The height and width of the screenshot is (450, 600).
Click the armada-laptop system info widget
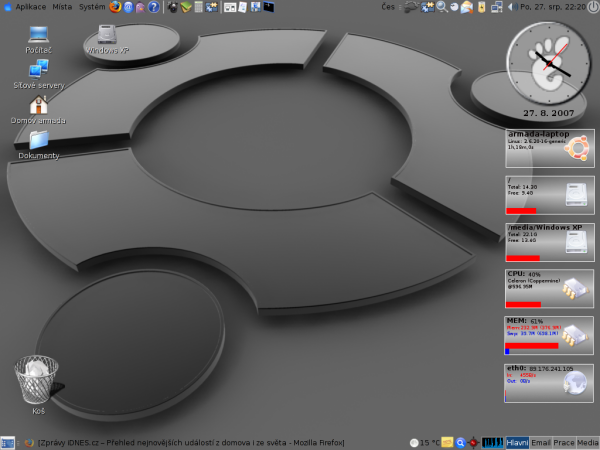pyautogui.click(x=550, y=148)
